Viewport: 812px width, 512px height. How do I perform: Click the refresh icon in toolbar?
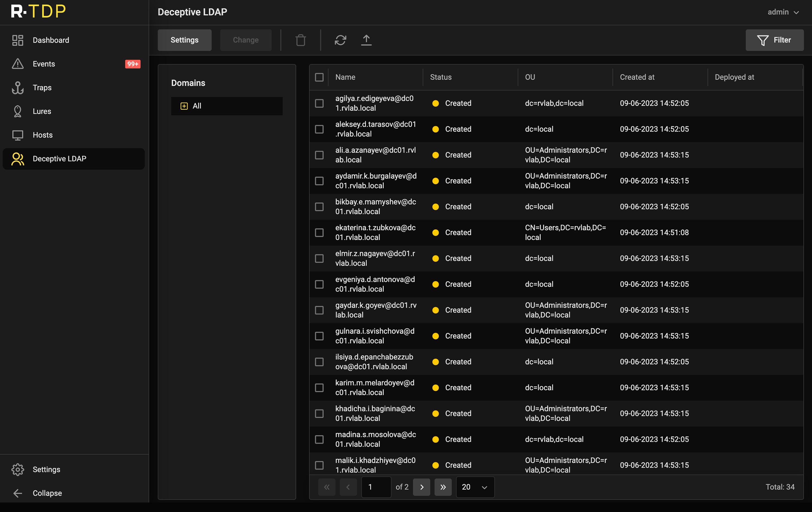pyautogui.click(x=340, y=40)
